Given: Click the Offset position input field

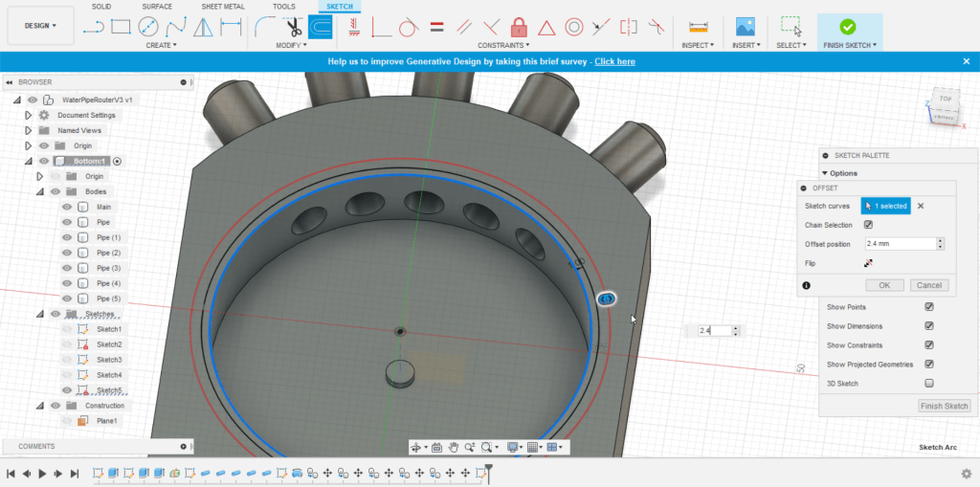Looking at the screenshot, I should tap(899, 244).
